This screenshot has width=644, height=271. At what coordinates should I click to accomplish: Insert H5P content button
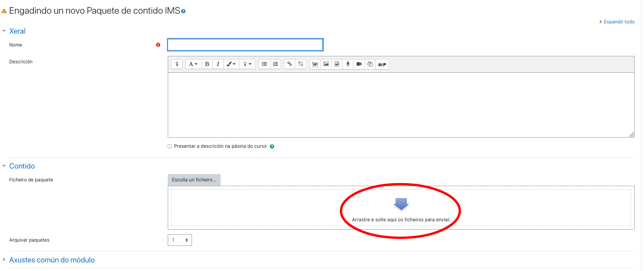(382, 65)
